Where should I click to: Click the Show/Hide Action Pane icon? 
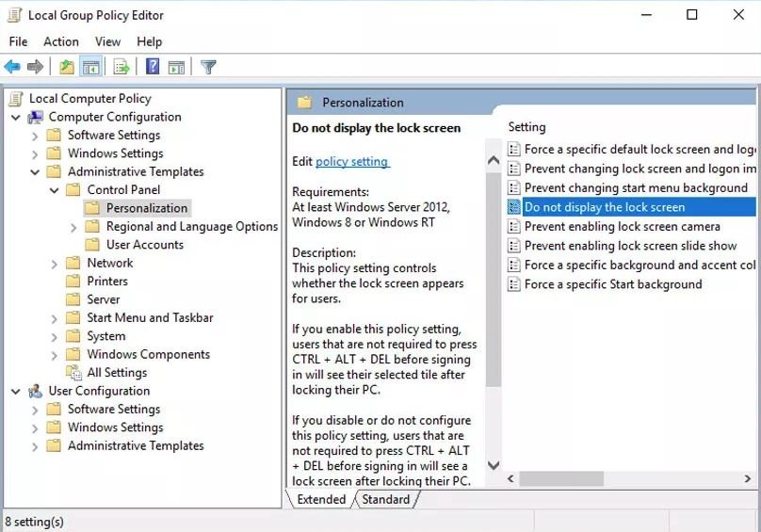click(x=176, y=67)
